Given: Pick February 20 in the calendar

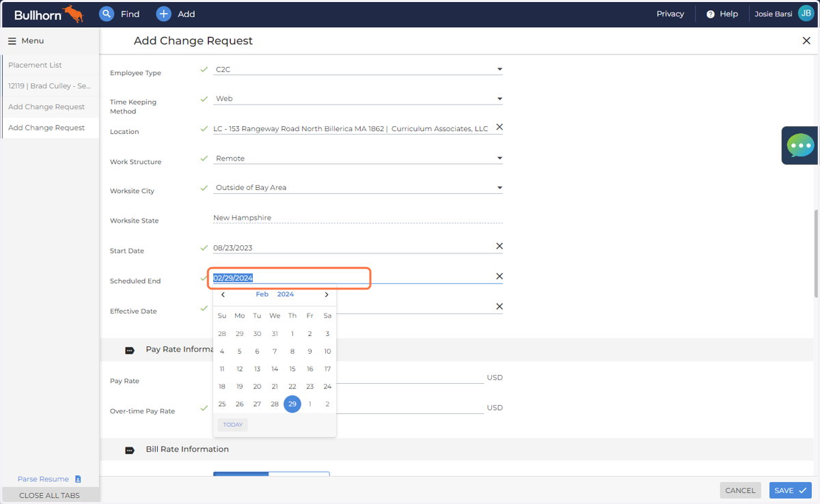Looking at the screenshot, I should click(257, 387).
